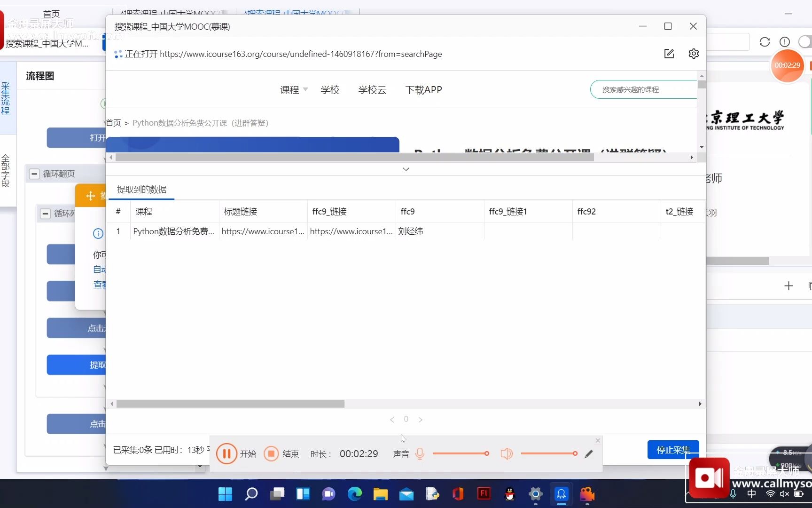The width and height of the screenshot is (812, 508).
Task: Open Widgets on the taskbar
Action: click(303, 494)
